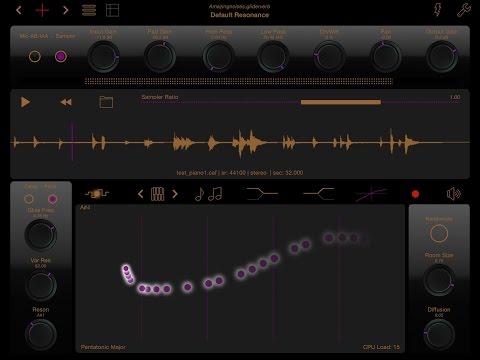
Task: Toggle the purple curve graph icon
Action: pos(371,194)
